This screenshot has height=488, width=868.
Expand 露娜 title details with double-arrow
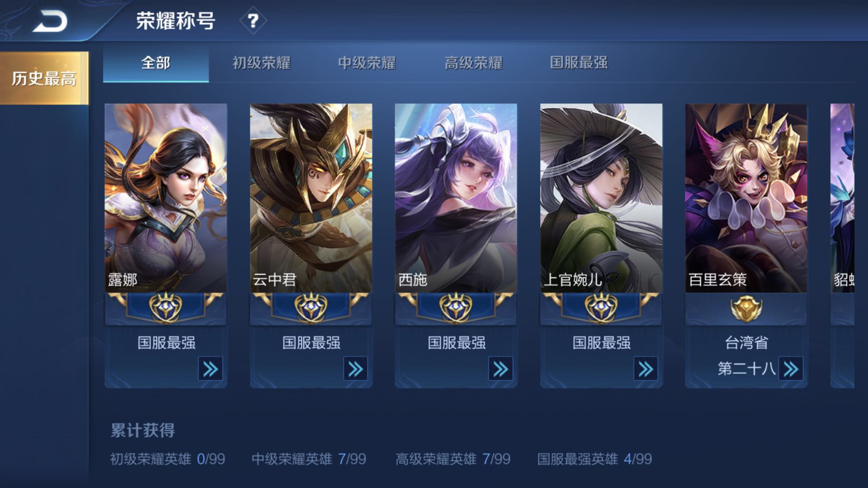click(x=210, y=369)
